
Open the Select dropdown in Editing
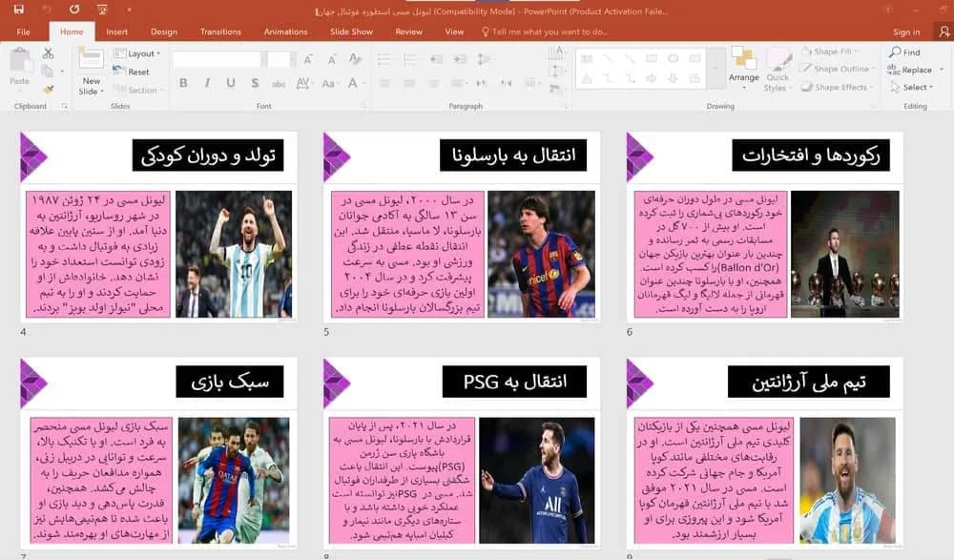tap(912, 87)
